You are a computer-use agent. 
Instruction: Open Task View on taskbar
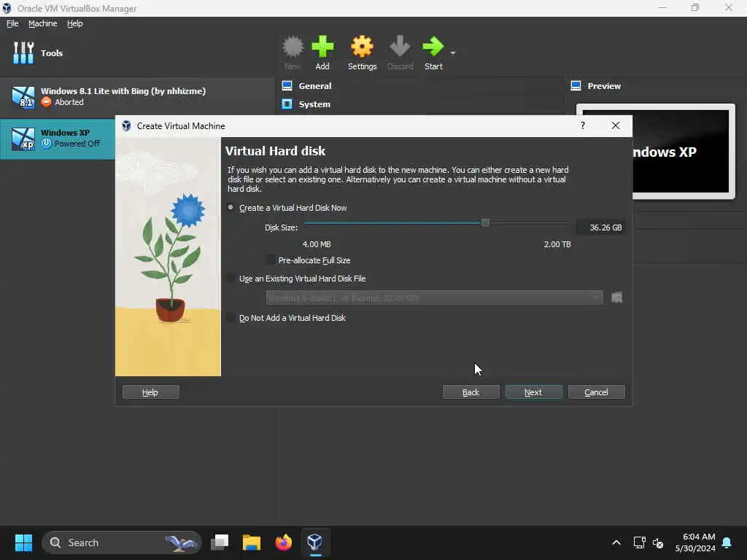point(220,542)
